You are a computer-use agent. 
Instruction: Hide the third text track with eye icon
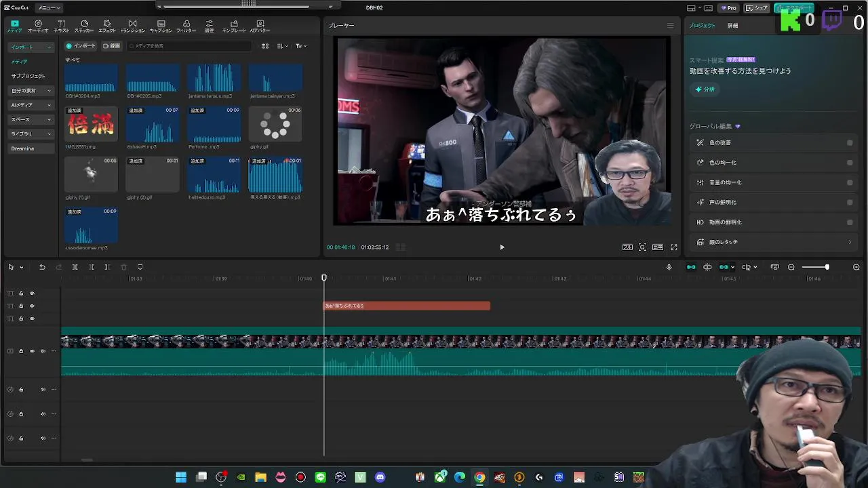[32, 319]
